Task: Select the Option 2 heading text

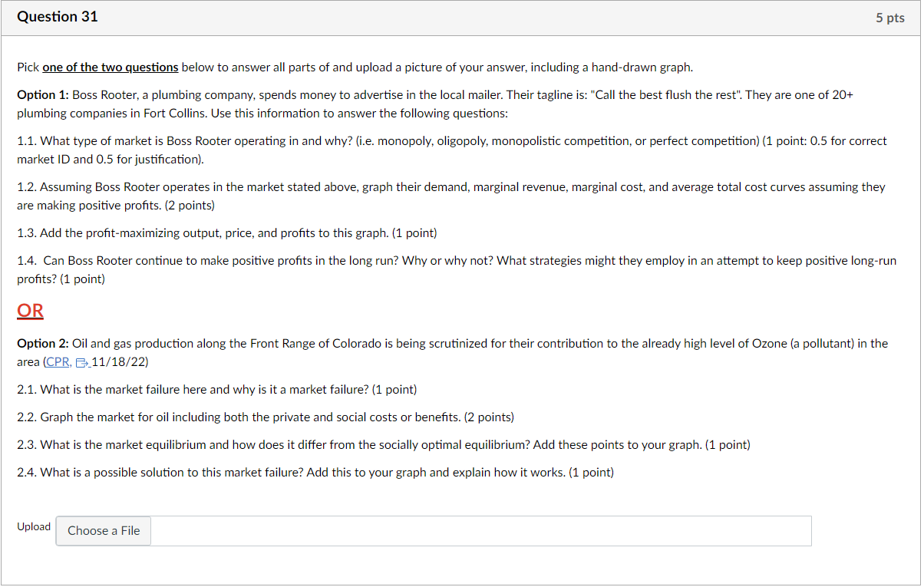Action: click(41, 343)
